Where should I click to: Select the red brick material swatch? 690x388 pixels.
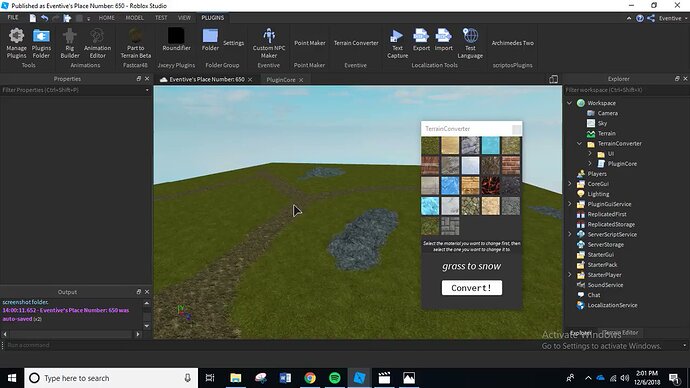click(x=510, y=165)
